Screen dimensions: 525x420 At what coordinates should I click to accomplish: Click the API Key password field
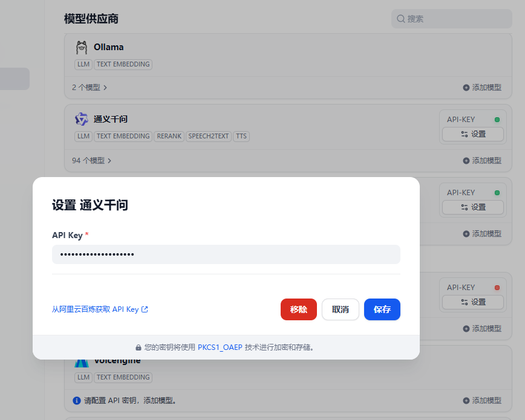(226, 254)
